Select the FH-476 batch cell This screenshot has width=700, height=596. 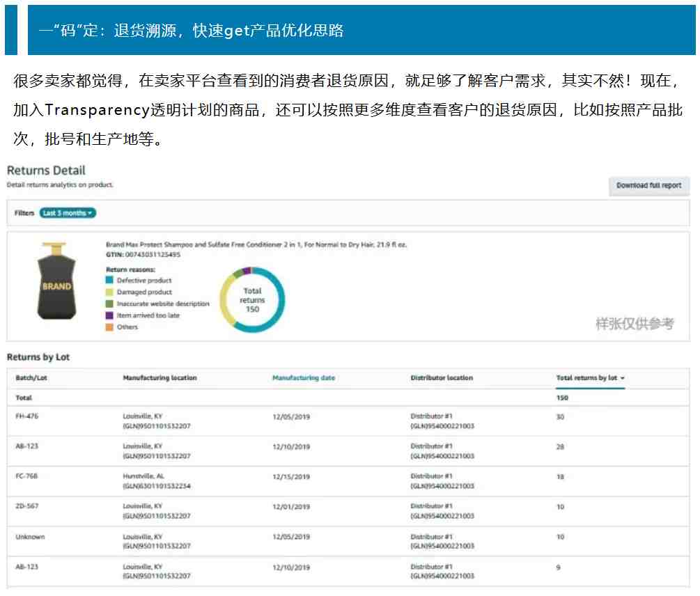tap(27, 416)
